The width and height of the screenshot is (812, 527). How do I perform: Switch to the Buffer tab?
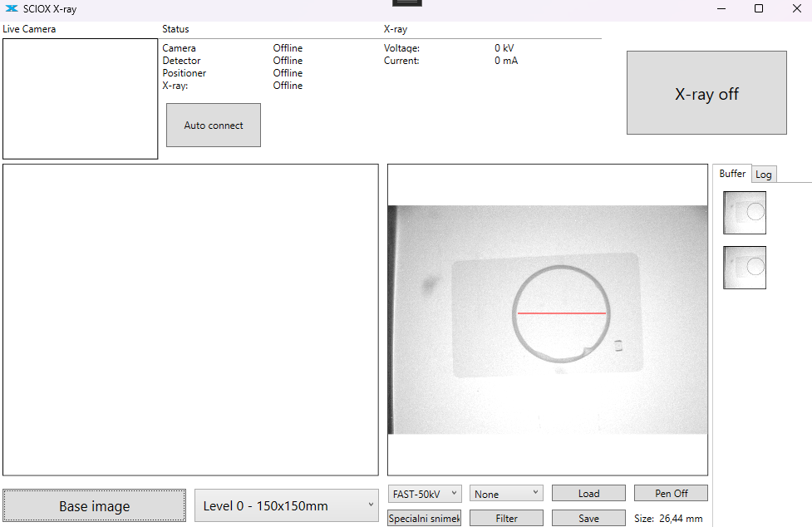[732, 174]
